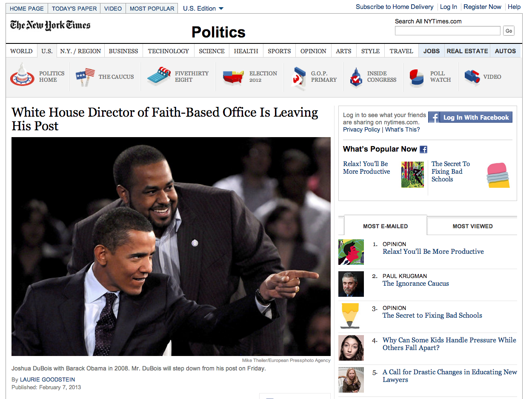
Task: Open the AUTOS section
Action: (x=506, y=51)
